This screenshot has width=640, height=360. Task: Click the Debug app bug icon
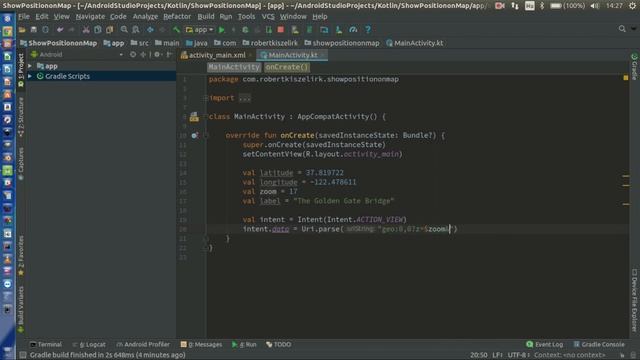click(x=245, y=30)
